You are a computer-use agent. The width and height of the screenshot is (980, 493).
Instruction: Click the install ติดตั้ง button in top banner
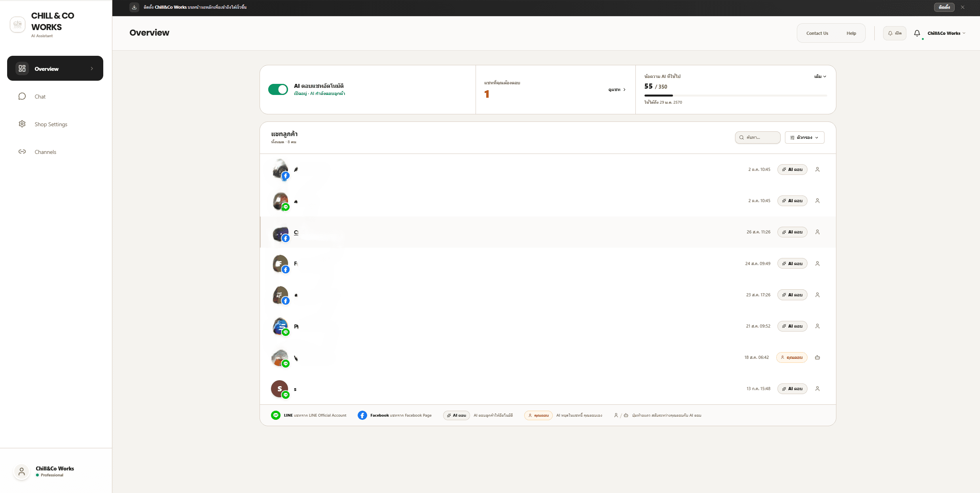944,7
